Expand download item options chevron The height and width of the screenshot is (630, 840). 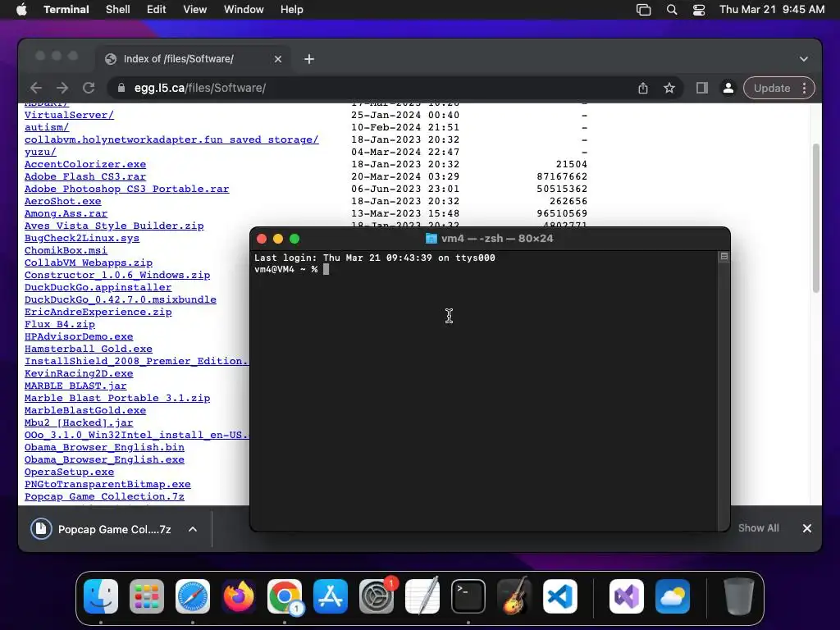(x=192, y=529)
